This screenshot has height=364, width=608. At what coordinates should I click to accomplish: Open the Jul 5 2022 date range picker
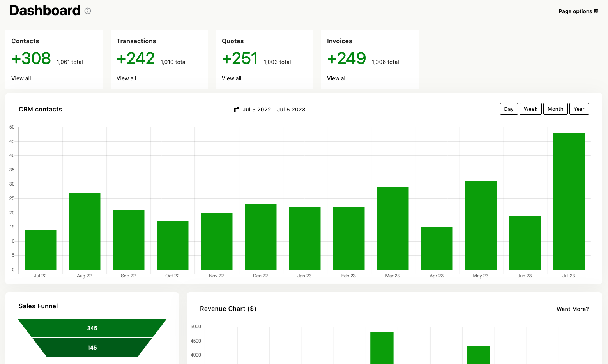click(274, 110)
